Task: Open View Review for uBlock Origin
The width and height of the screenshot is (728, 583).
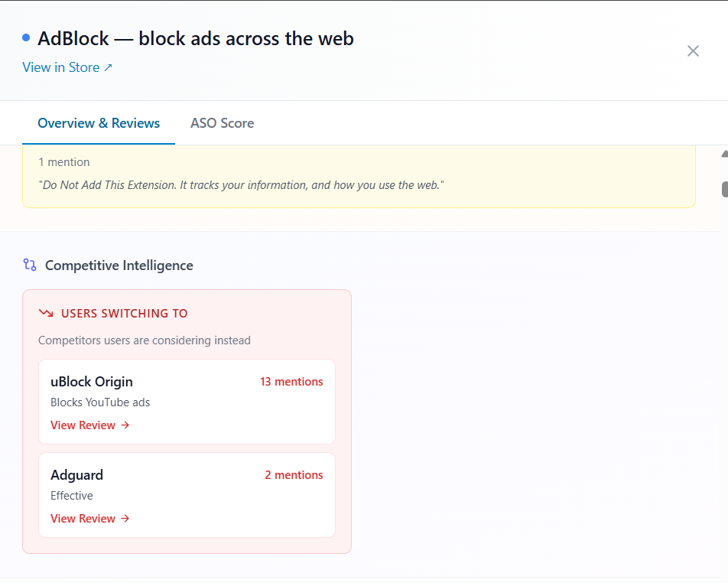Action: click(x=83, y=425)
